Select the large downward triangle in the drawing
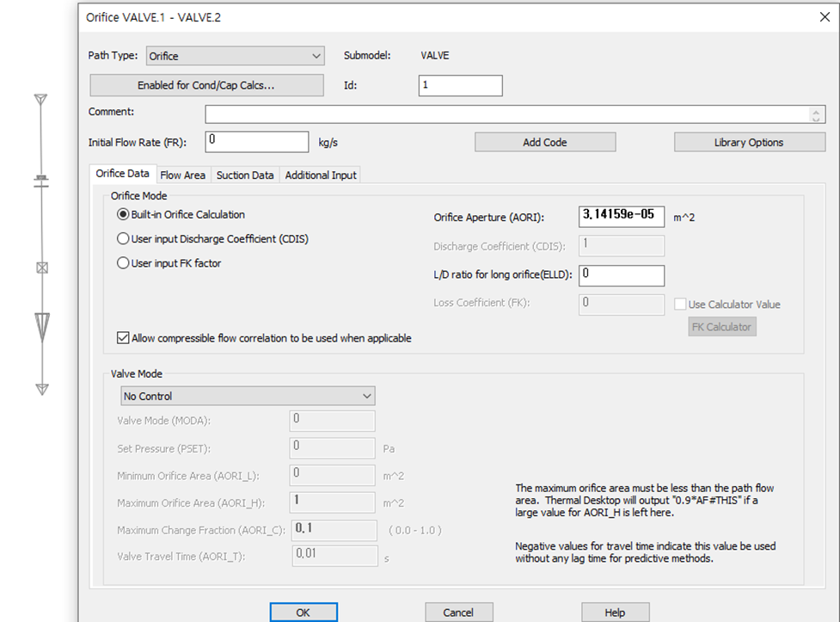The width and height of the screenshot is (840, 622). click(x=42, y=327)
